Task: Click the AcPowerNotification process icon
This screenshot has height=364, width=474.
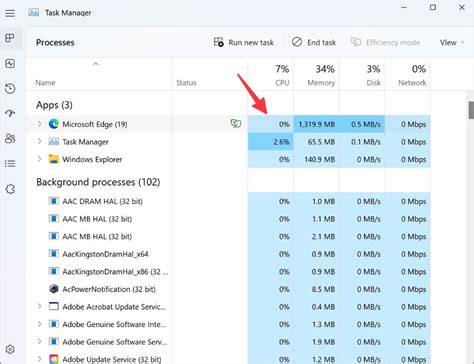Action: coord(53,289)
